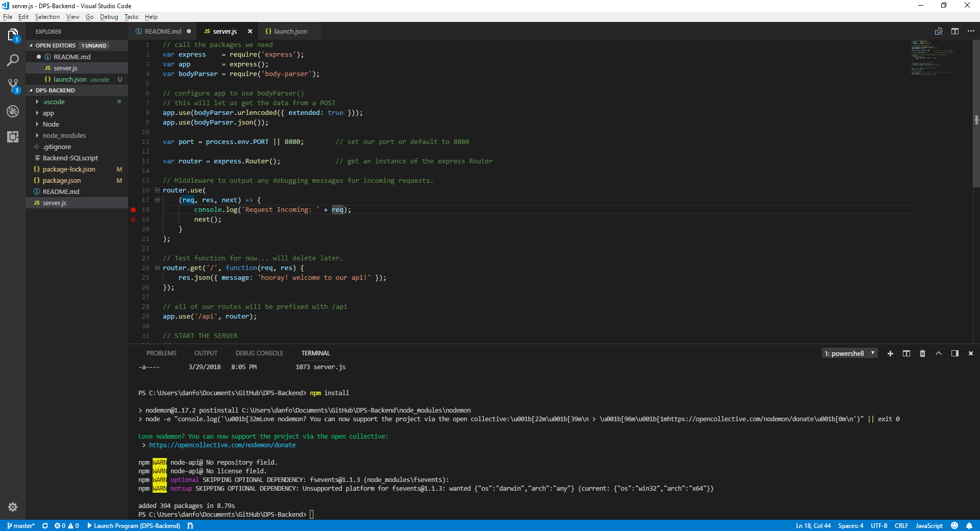Switch to the Debug Console tab
The image size is (980, 531).
pyautogui.click(x=259, y=353)
